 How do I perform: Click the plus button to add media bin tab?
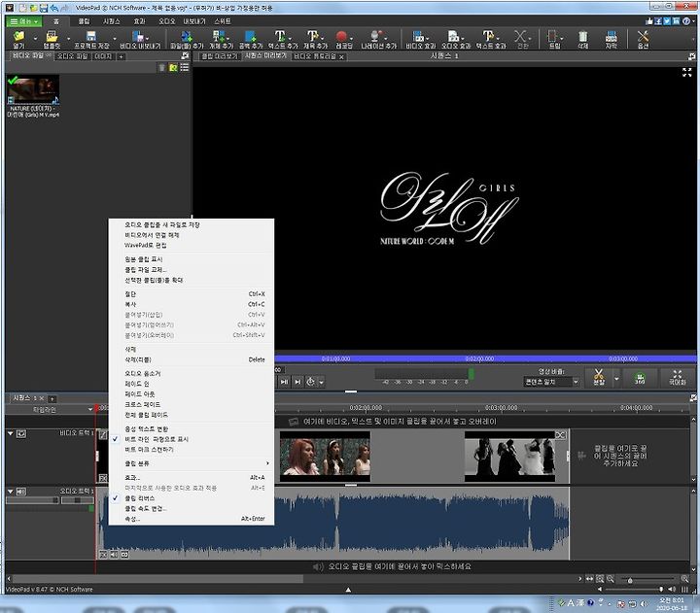click(121, 56)
